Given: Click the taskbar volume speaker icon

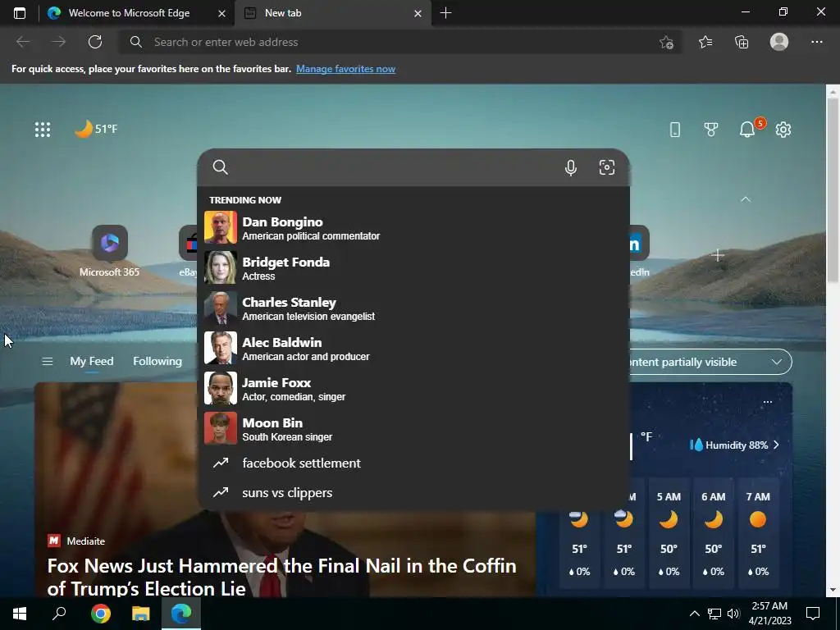Looking at the screenshot, I should point(734,614).
